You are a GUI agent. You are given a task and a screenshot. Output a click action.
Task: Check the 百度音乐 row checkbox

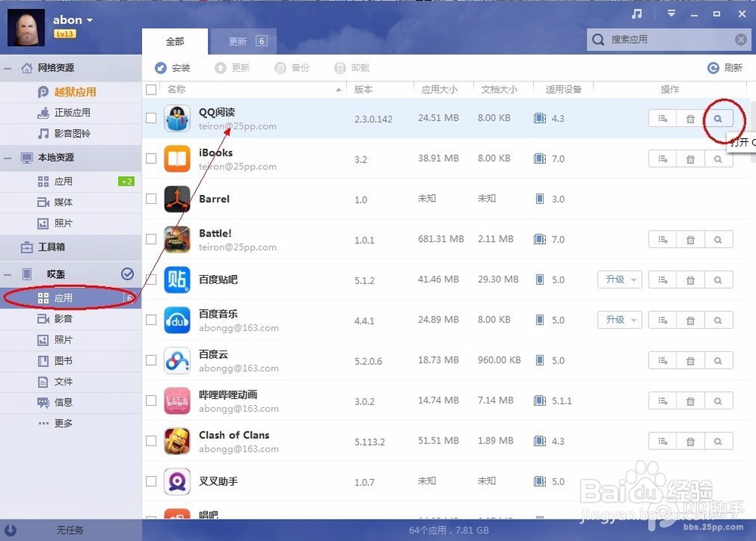[x=151, y=320]
